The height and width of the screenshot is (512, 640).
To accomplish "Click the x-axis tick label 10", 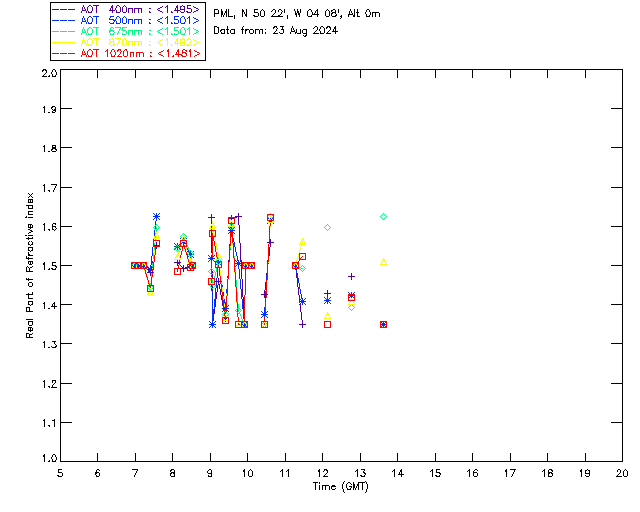I will click(247, 473).
